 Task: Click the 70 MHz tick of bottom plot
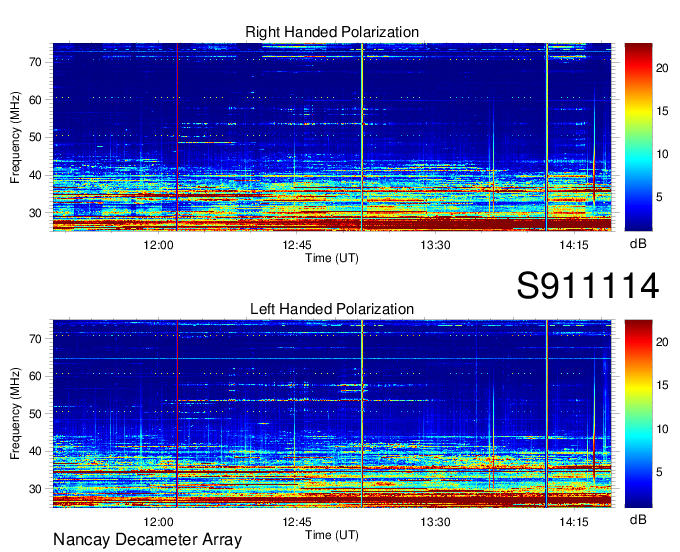click(x=36, y=339)
